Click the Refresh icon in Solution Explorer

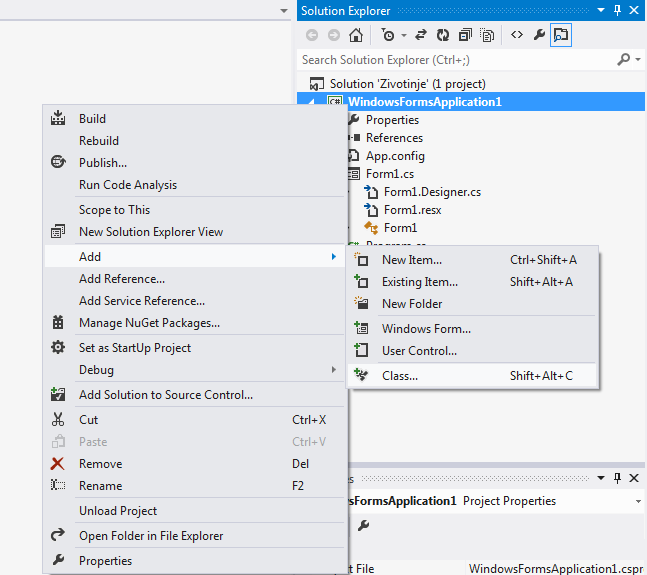[x=443, y=35]
